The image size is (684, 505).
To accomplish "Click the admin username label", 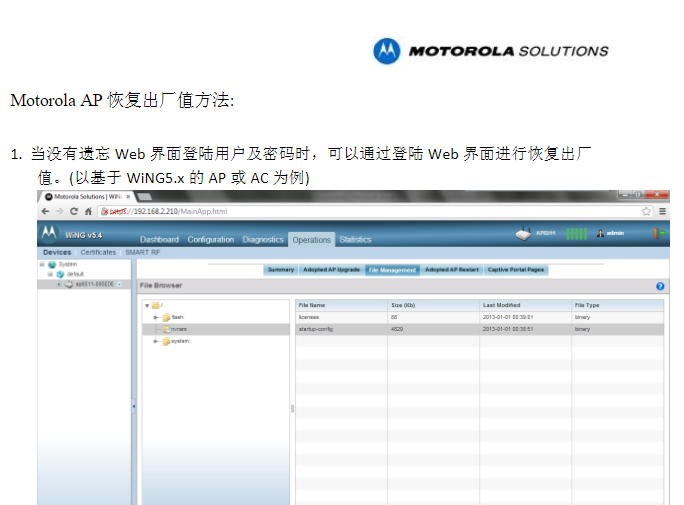I will pos(615,233).
